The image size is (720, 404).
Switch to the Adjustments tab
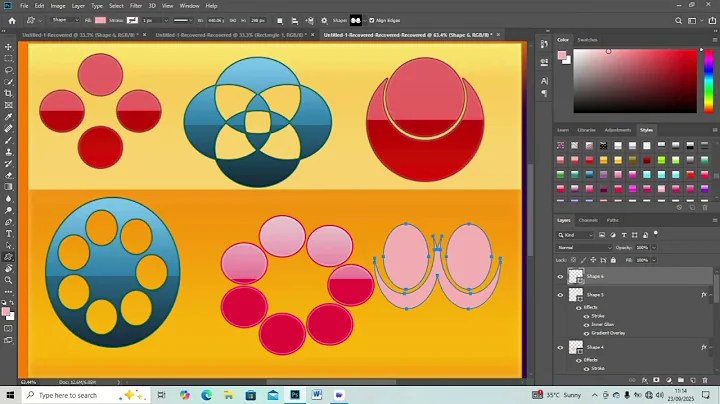tap(618, 130)
